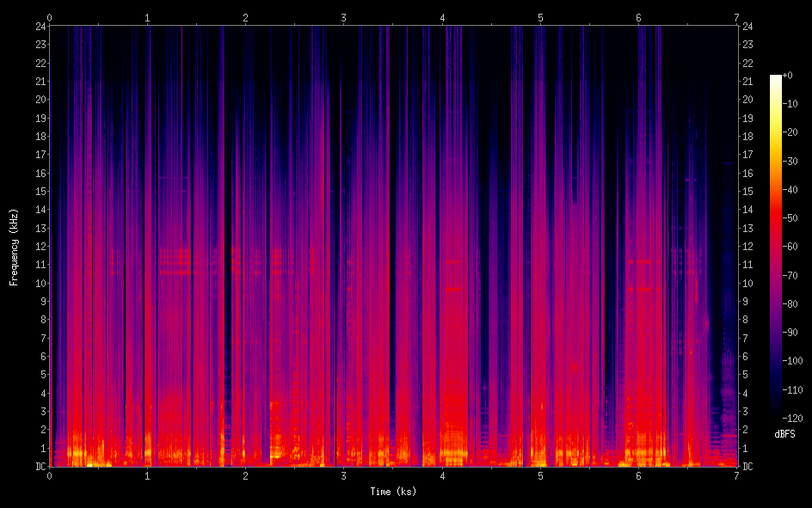
Task: Select the 5 ks mark on top time axis
Action: pyautogui.click(x=541, y=17)
